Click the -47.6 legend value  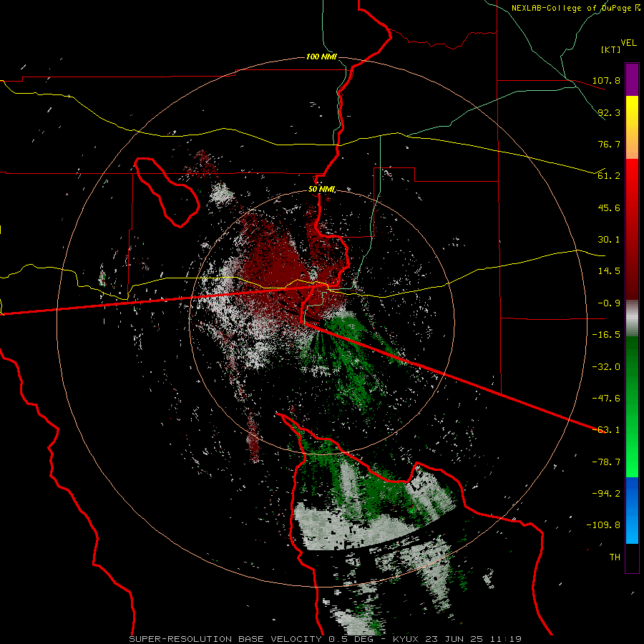tap(606, 399)
